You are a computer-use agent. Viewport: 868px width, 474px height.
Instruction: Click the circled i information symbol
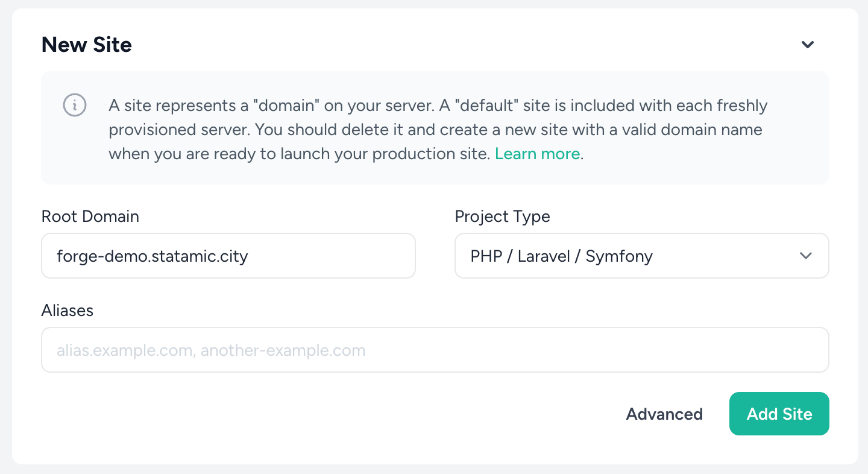[x=75, y=106]
